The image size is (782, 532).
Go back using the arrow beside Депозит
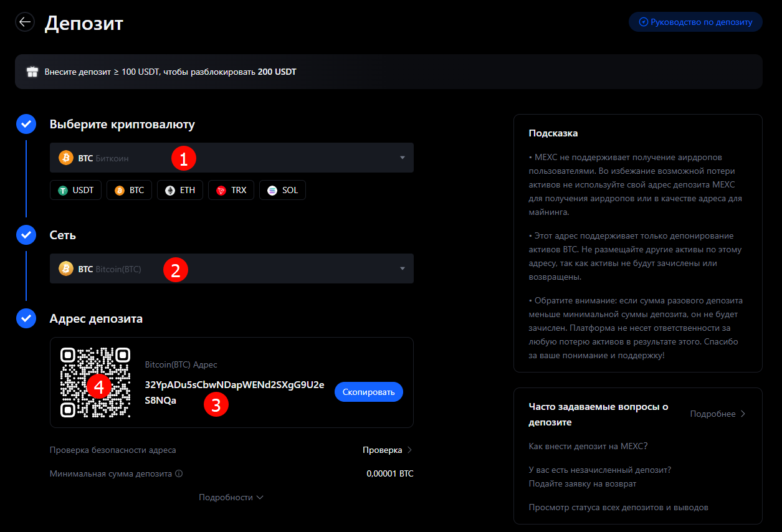(x=25, y=22)
